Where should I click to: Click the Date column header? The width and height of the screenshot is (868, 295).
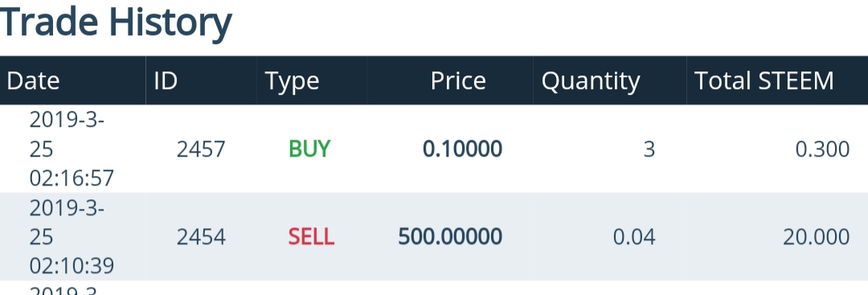(33, 81)
